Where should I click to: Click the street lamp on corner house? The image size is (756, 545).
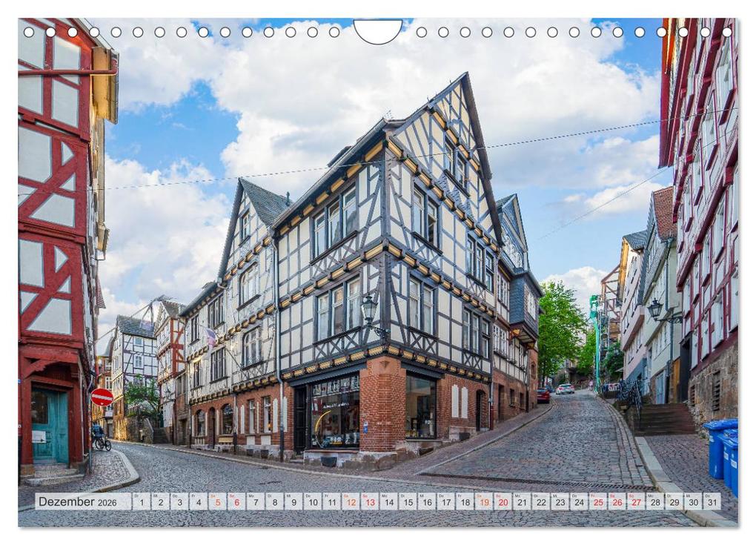(370, 309)
